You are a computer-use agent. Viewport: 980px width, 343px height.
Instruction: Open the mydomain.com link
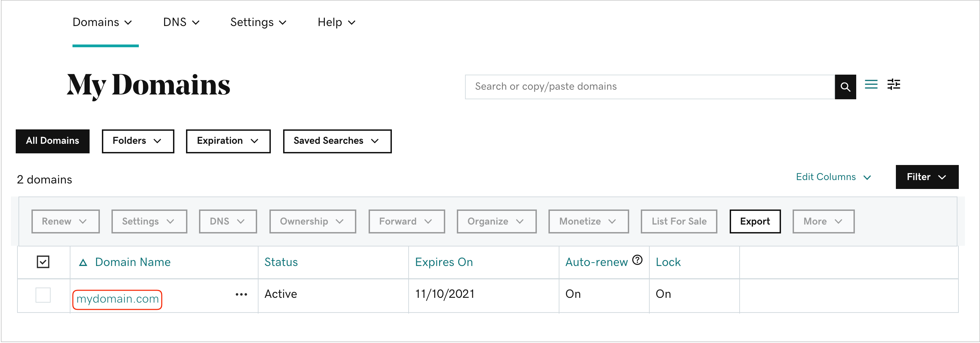click(x=118, y=299)
